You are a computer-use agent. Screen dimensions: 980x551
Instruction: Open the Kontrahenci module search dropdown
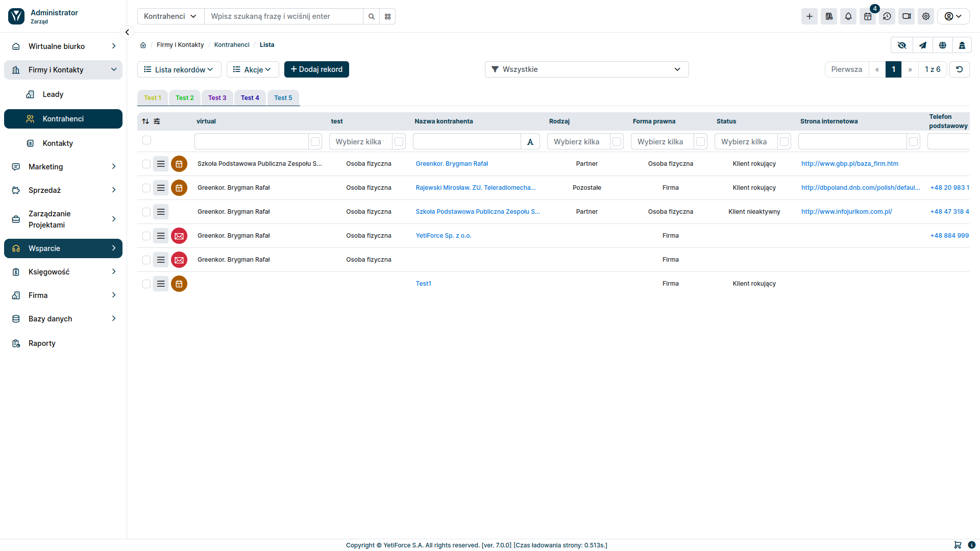pyautogui.click(x=170, y=16)
